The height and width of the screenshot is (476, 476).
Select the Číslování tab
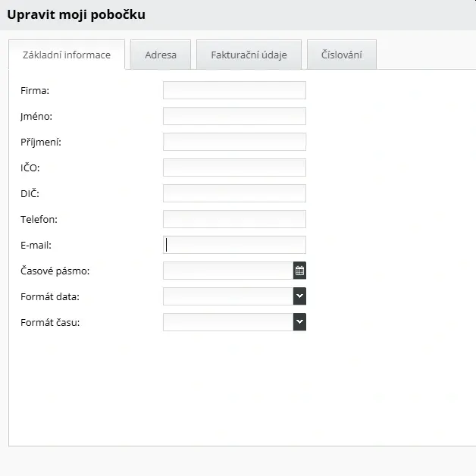point(341,55)
